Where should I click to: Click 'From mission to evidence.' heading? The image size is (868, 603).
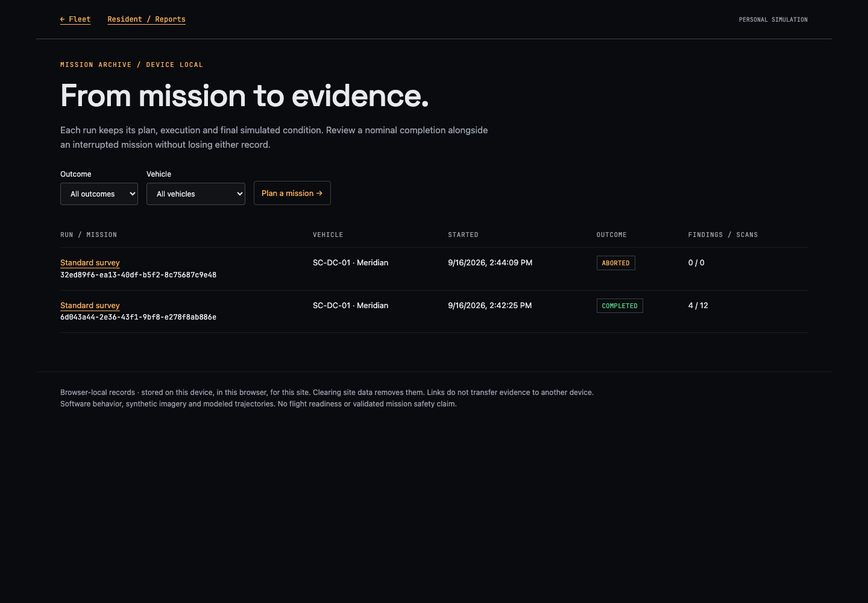[245, 96]
